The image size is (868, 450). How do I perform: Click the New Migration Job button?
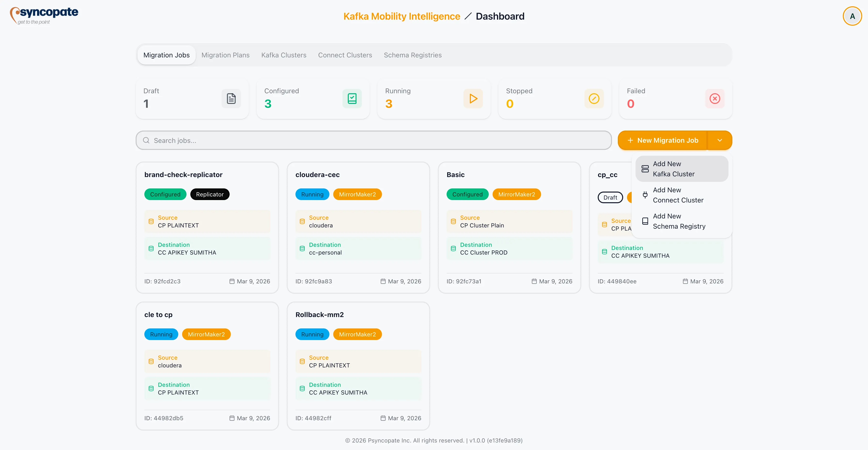(x=662, y=140)
